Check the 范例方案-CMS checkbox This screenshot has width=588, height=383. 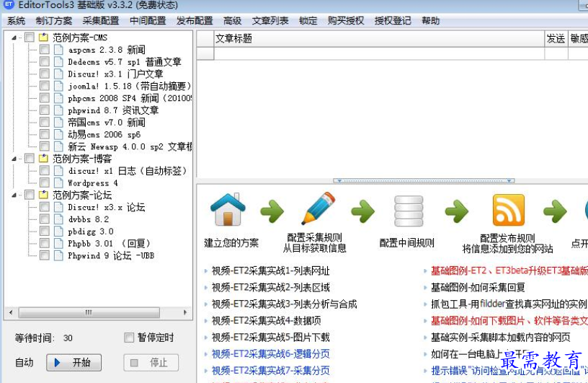[x=30, y=38]
